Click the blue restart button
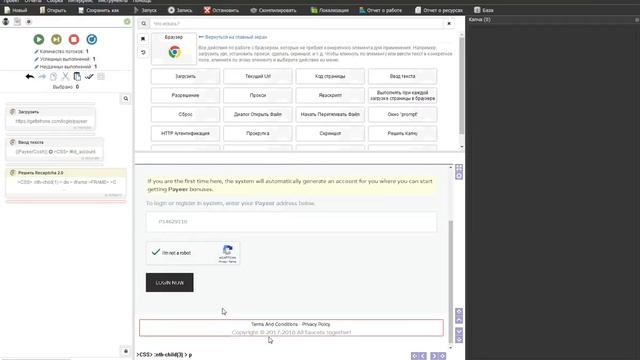 [x=92, y=39]
